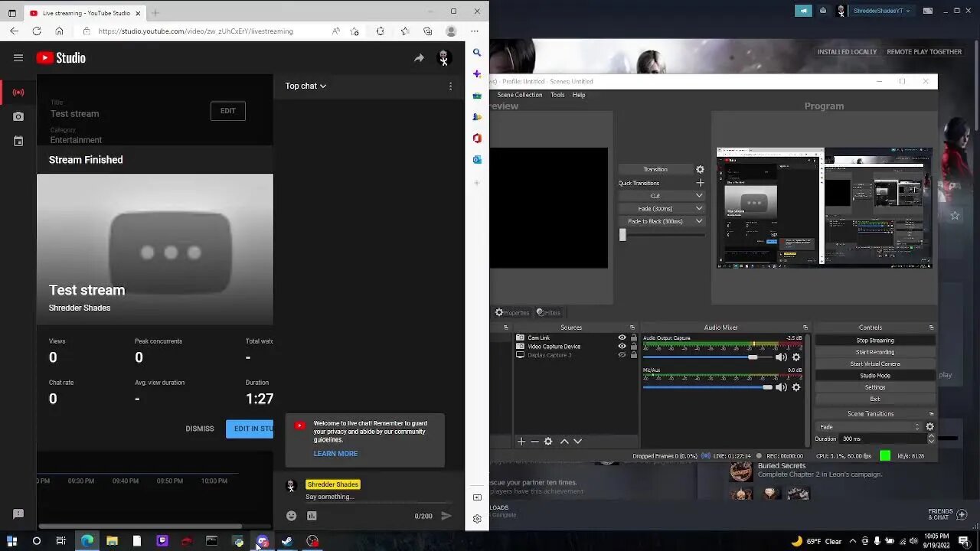Open Scene Transitions gear settings
Image resolution: width=980 pixels, height=551 pixels.
(x=930, y=427)
